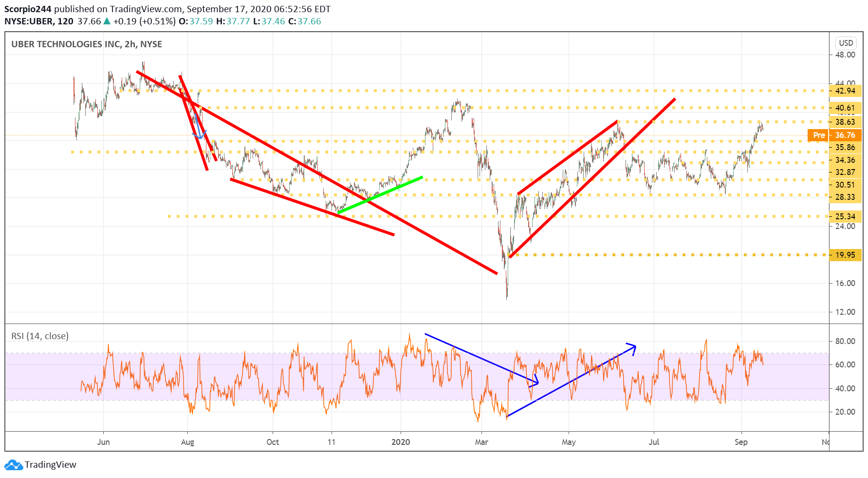Click the TradingView wordmark text
The image size is (868, 478).
pyautogui.click(x=51, y=465)
